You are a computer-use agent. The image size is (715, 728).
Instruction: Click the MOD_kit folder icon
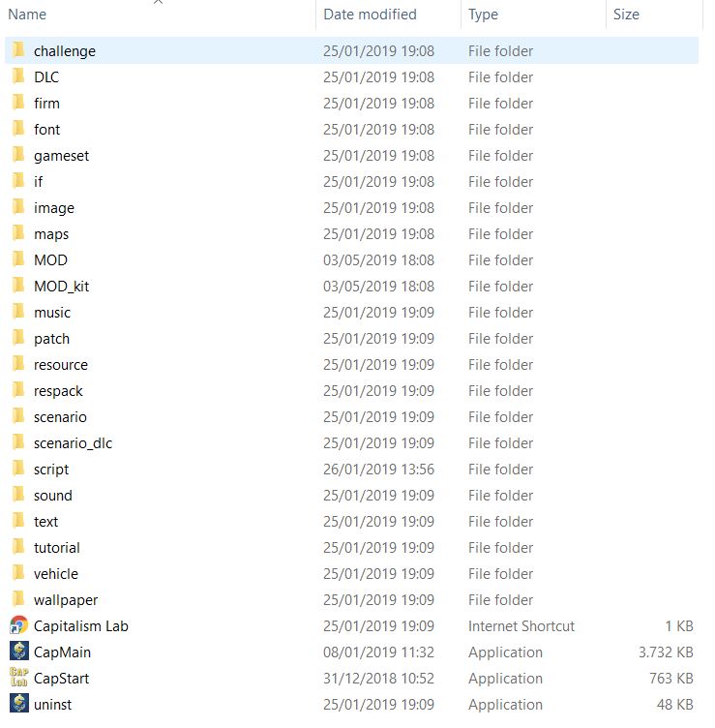18,285
